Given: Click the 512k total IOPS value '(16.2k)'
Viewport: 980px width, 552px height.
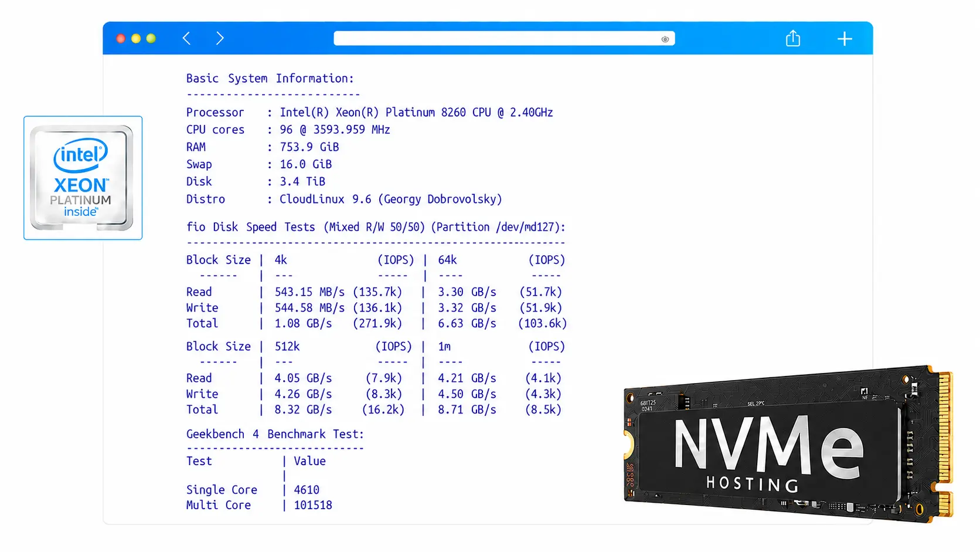Looking at the screenshot, I should click(x=383, y=410).
